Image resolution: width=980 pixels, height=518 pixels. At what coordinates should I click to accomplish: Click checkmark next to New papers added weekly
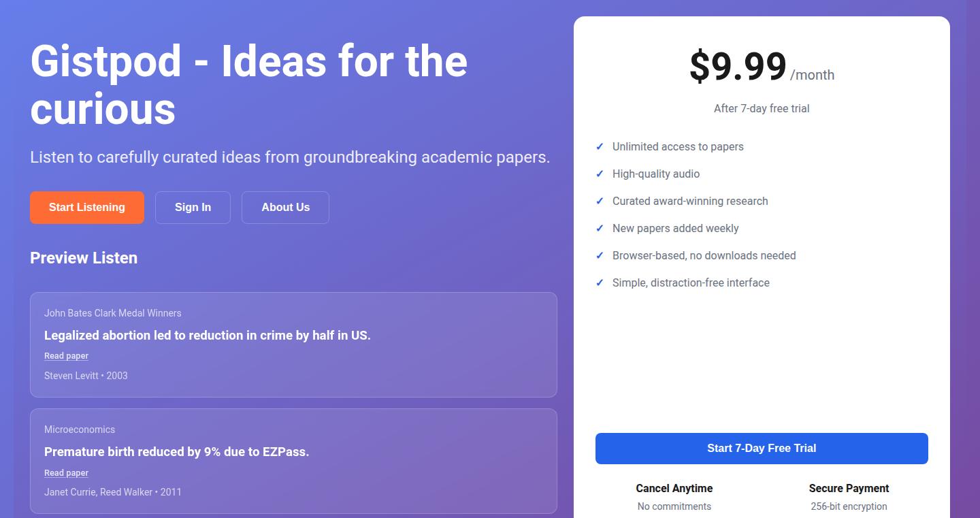[x=600, y=228]
